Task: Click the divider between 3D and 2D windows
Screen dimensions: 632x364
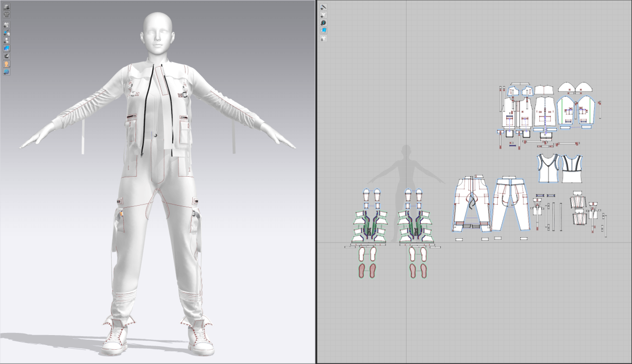Action: point(315,182)
